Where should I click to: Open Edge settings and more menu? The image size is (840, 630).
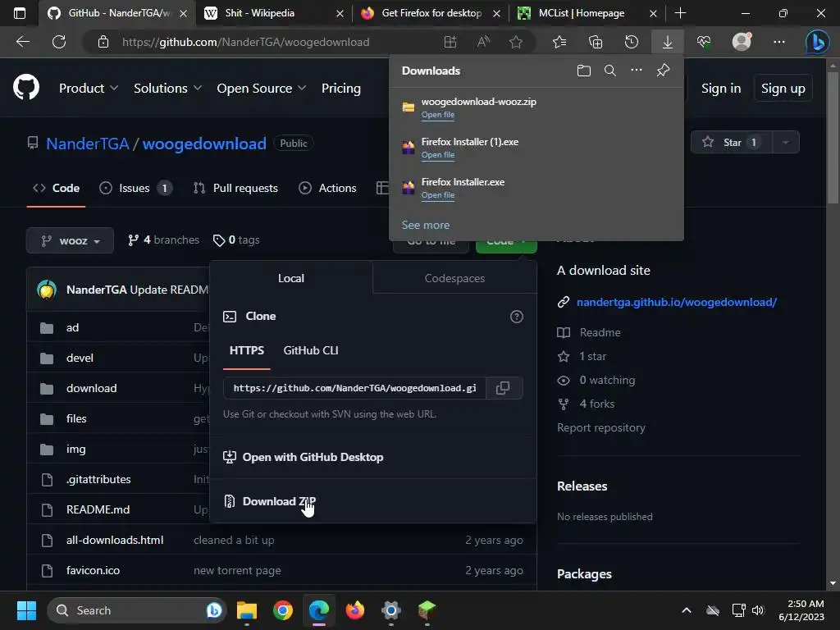click(x=779, y=42)
